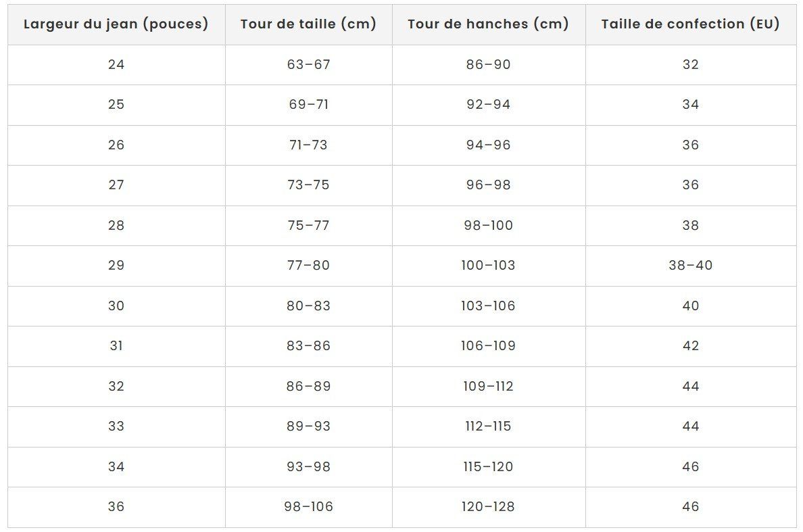Select the waist cell 69–71
This screenshot has width=803, height=532.
pos(309,105)
